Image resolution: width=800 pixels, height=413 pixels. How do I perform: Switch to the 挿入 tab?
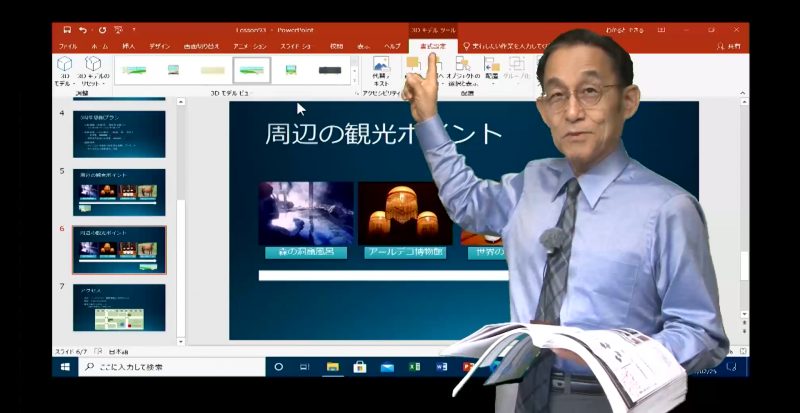point(129,46)
